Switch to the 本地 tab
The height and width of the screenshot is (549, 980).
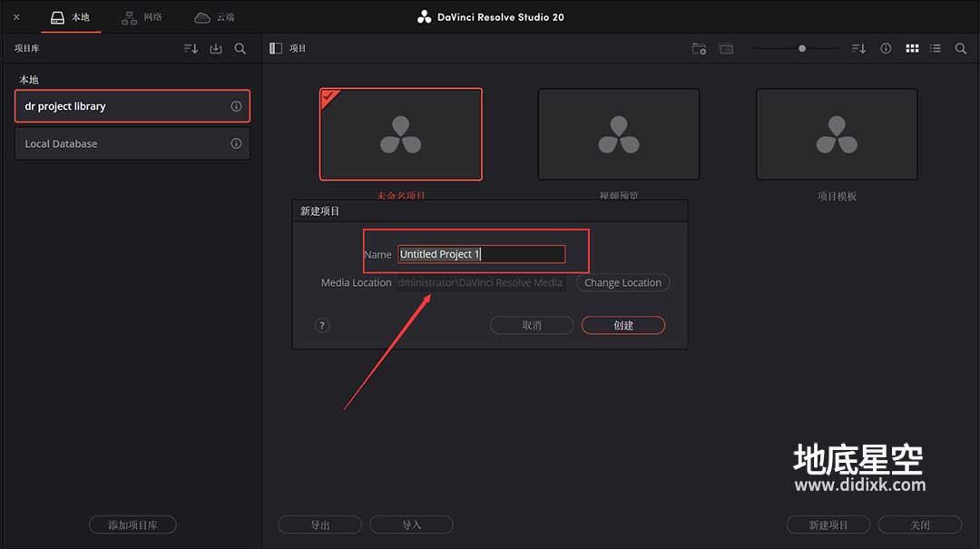(x=71, y=17)
